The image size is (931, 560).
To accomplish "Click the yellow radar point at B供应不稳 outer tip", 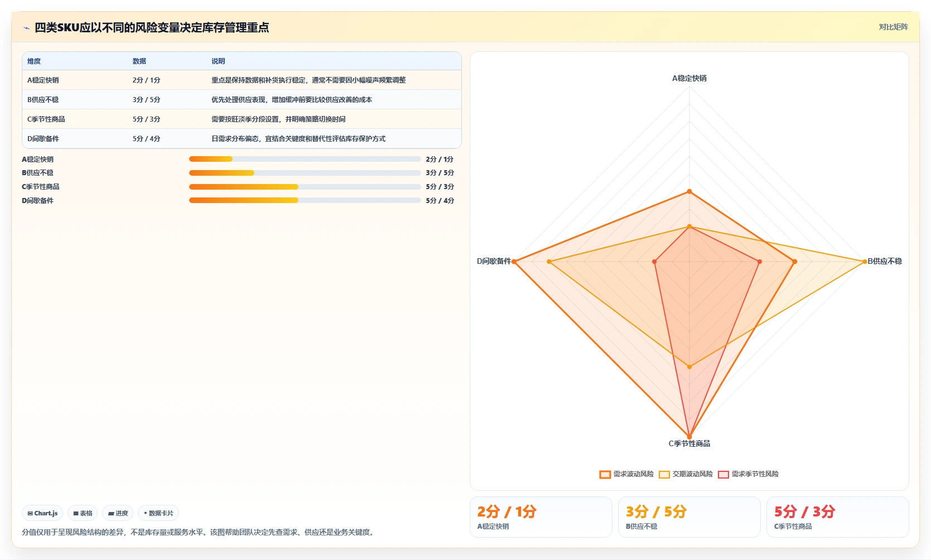I will (865, 262).
